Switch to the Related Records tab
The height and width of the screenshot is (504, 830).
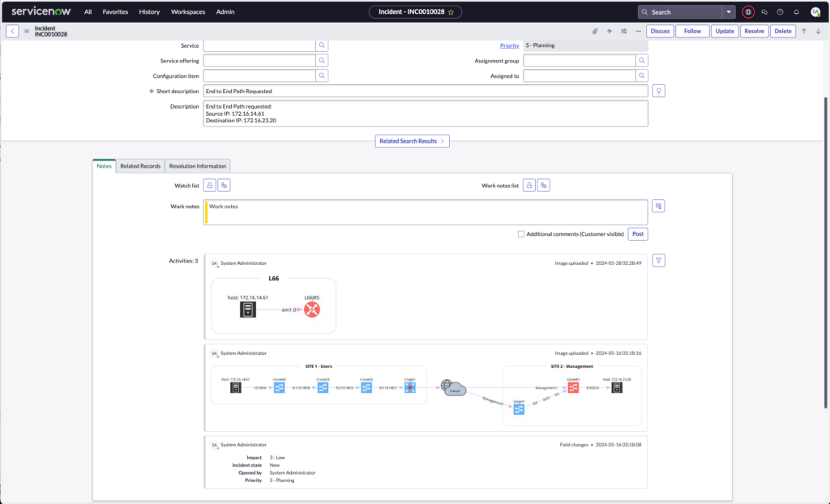pos(139,165)
